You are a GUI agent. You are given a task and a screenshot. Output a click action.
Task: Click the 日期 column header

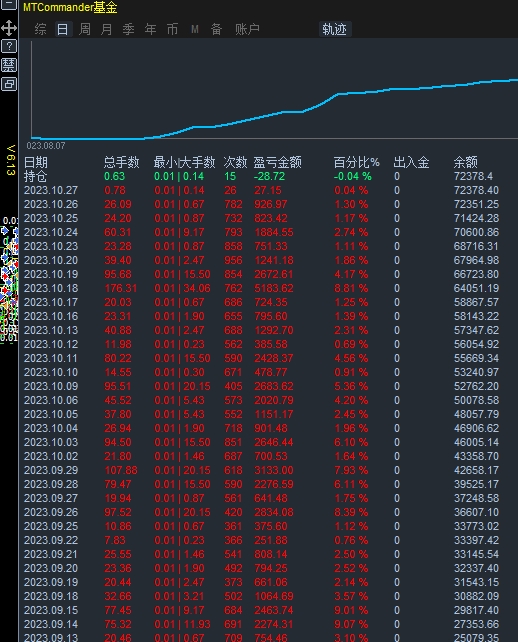[36, 163]
